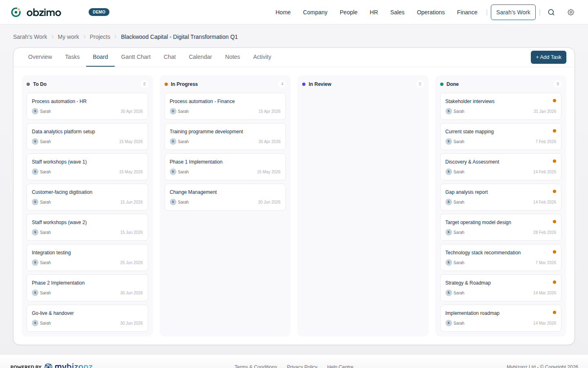Go to Projects breadcrumb link

(x=100, y=37)
